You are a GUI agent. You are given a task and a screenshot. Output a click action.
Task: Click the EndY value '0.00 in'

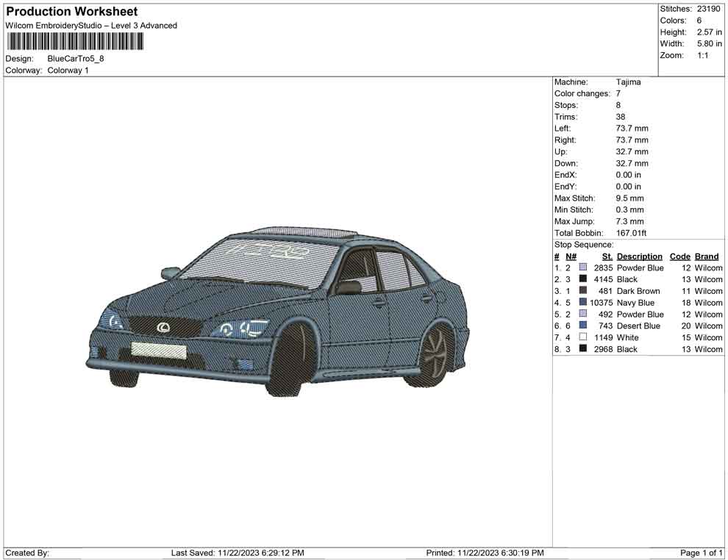point(629,187)
